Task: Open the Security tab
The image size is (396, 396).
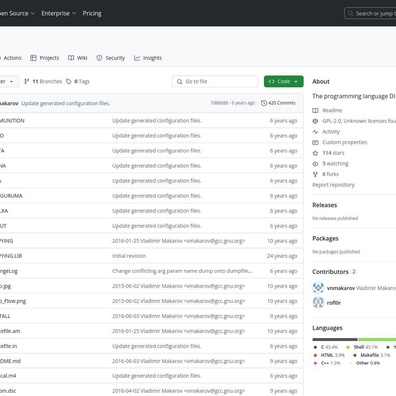Action: click(110, 58)
